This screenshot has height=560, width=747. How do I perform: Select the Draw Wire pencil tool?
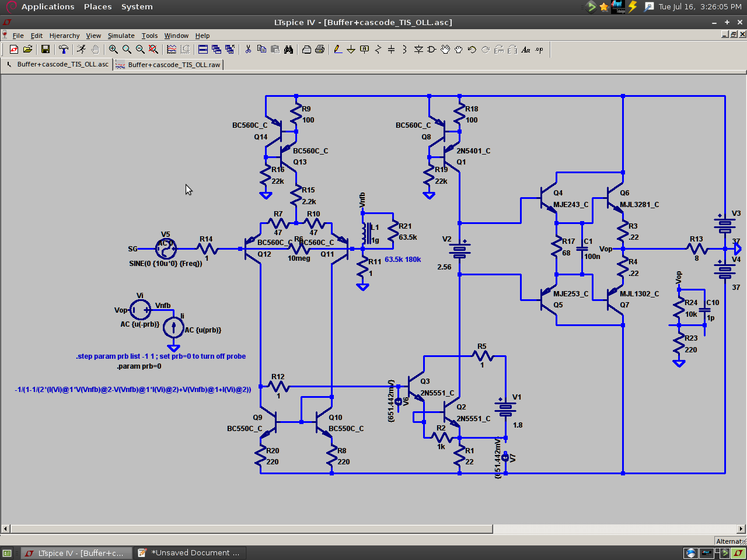pos(338,50)
